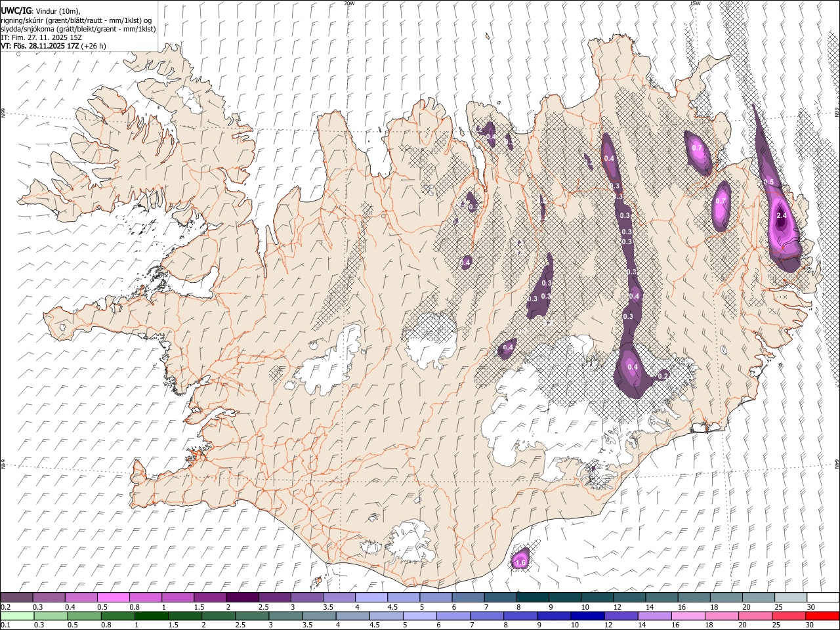This screenshot has height=630, width=840.
Task: Select upper legend swatch between 0.8 and 1
Action: (146, 597)
